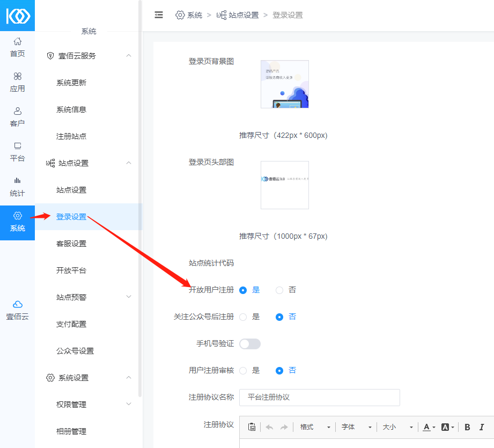Open background color picker in the editor
The width and height of the screenshot is (494, 448).
point(447,427)
